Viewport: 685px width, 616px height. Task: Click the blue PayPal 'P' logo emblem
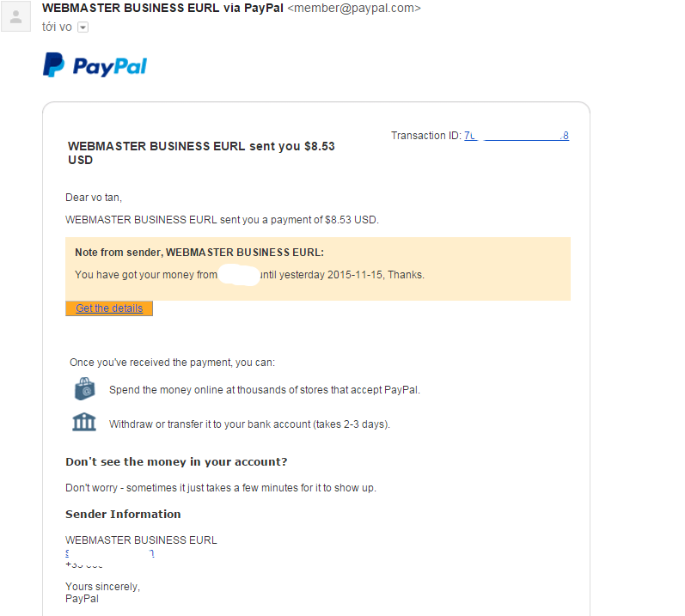54,65
